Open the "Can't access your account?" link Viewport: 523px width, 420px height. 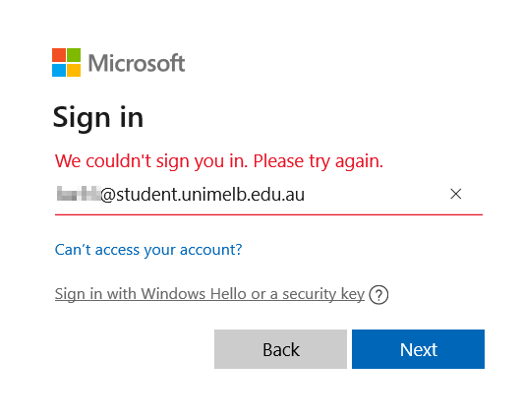[148, 250]
